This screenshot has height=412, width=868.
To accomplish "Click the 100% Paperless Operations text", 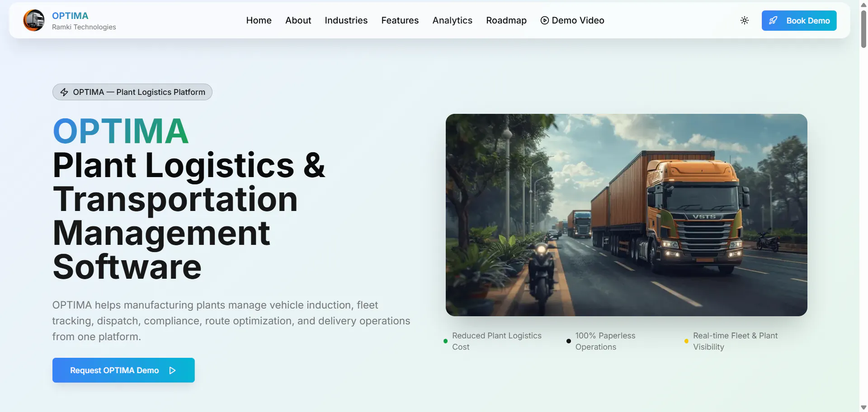I will point(605,341).
